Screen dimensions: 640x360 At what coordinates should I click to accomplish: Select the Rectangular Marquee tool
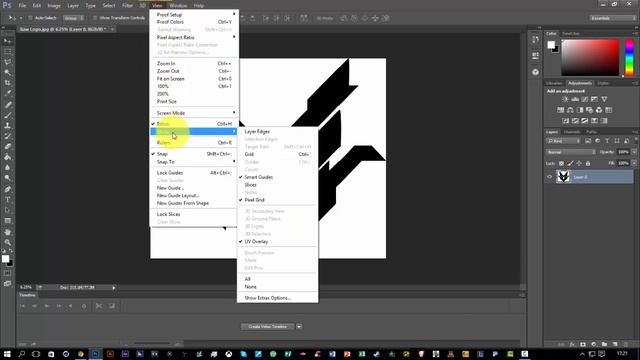pyautogui.click(x=8, y=51)
